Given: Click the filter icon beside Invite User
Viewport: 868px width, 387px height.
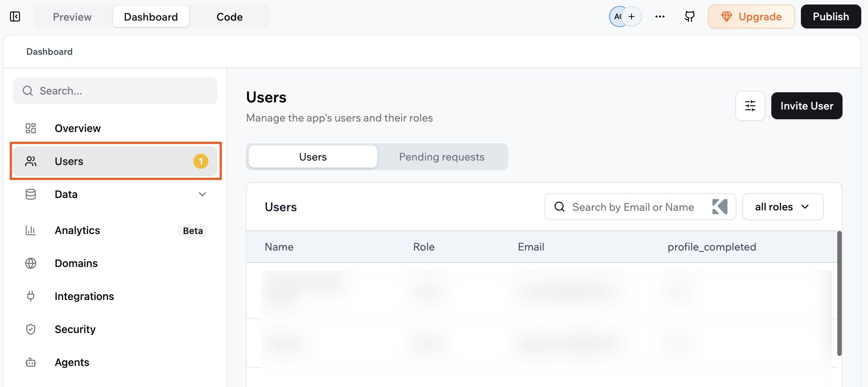Looking at the screenshot, I should click(x=750, y=106).
